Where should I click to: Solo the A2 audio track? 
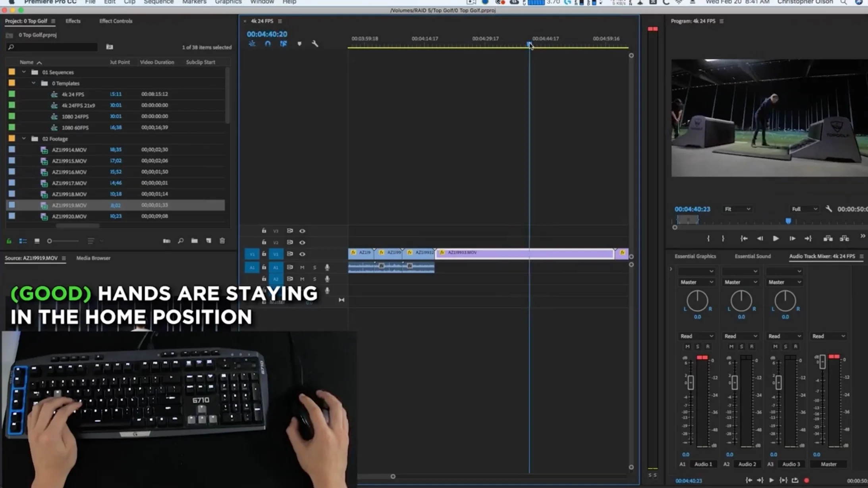tap(315, 279)
